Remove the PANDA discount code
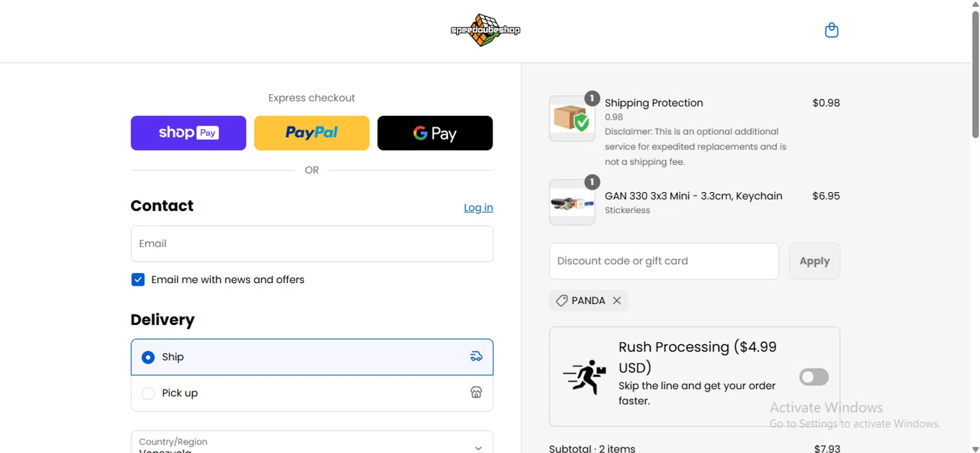This screenshot has height=453, width=980. coord(617,301)
